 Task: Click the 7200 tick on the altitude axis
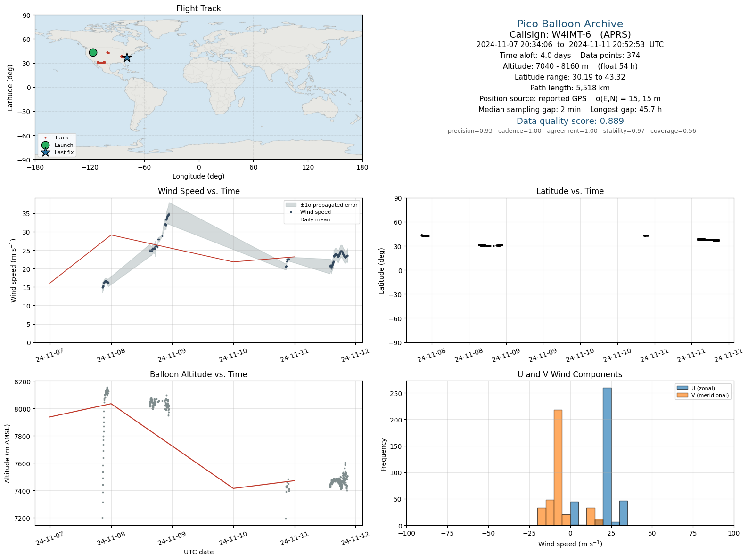click(x=23, y=518)
